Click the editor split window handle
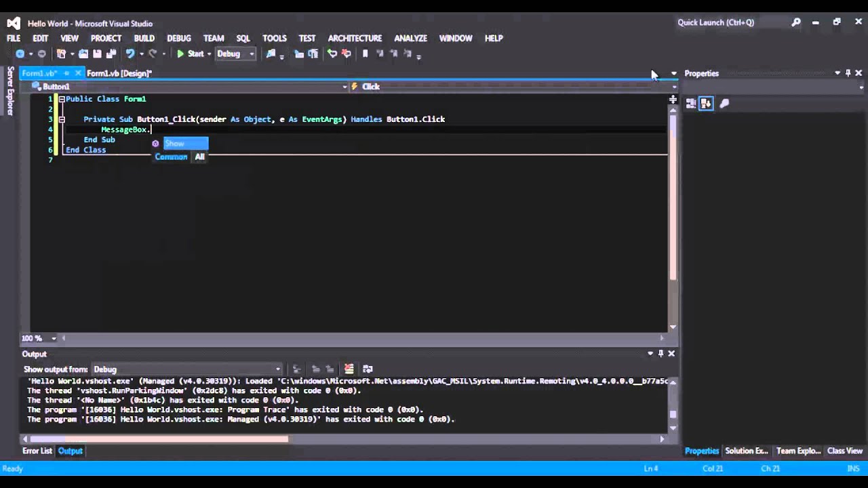868x488 pixels. tap(673, 100)
